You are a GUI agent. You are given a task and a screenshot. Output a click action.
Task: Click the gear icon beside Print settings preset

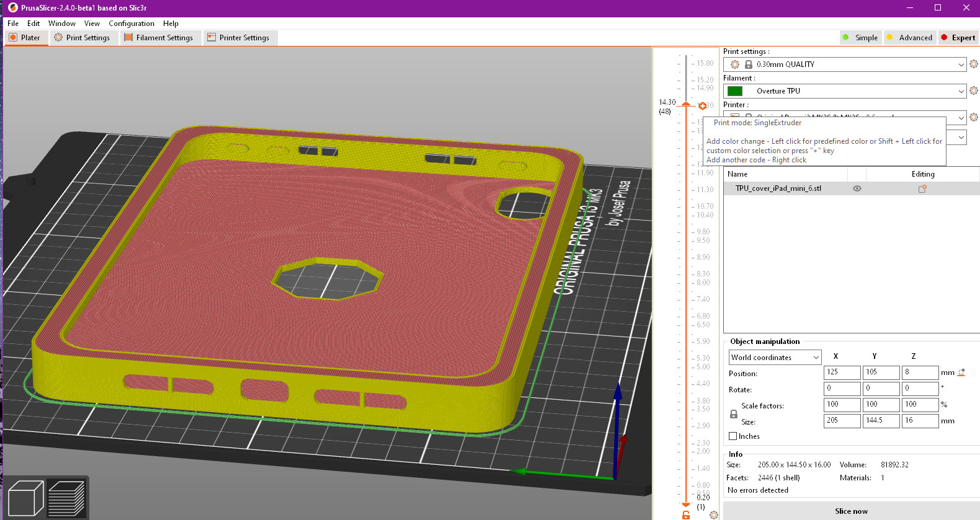click(x=974, y=64)
